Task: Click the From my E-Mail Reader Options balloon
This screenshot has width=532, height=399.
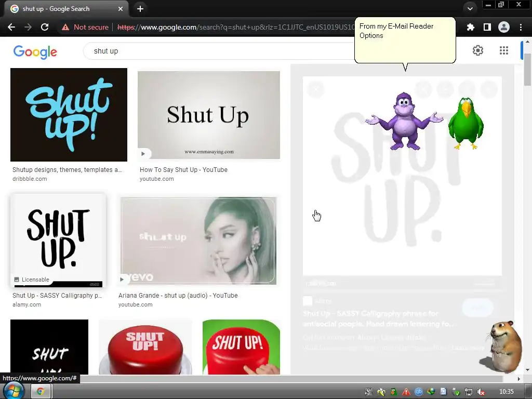Action: (x=405, y=40)
